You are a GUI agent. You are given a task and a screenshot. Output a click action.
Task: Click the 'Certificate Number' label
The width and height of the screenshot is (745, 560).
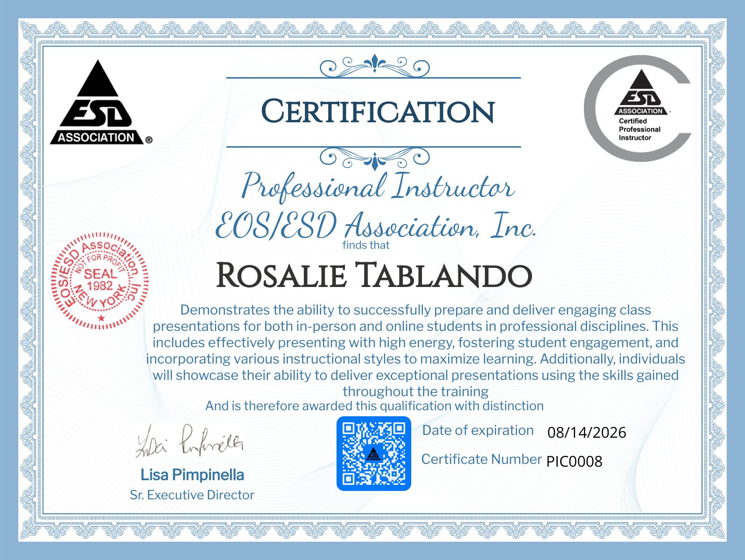481,459
